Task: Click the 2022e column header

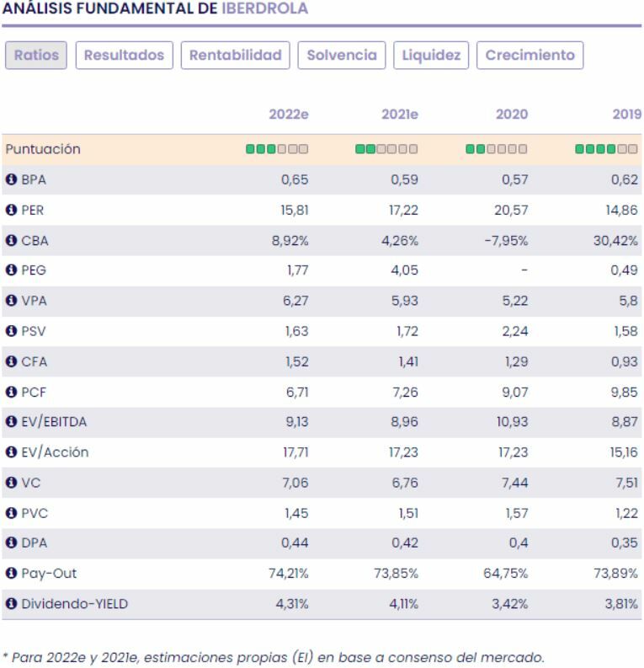Action: tap(289, 115)
